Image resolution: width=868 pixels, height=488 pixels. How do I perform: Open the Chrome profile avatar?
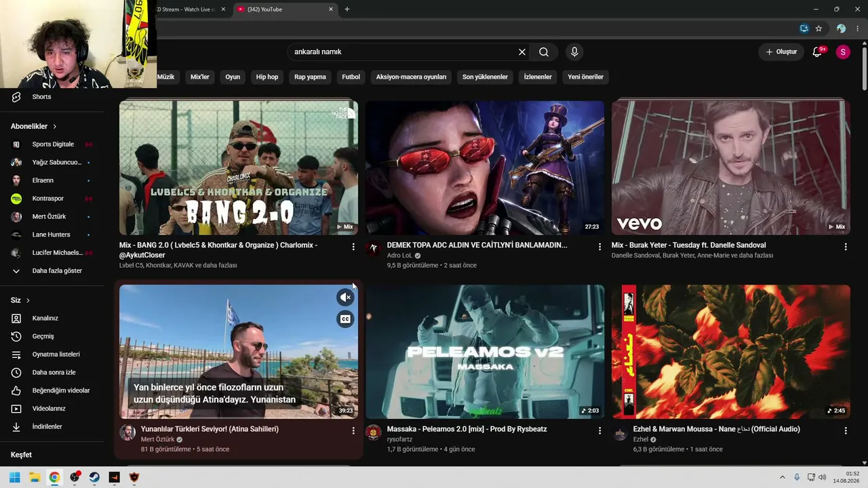click(x=841, y=28)
